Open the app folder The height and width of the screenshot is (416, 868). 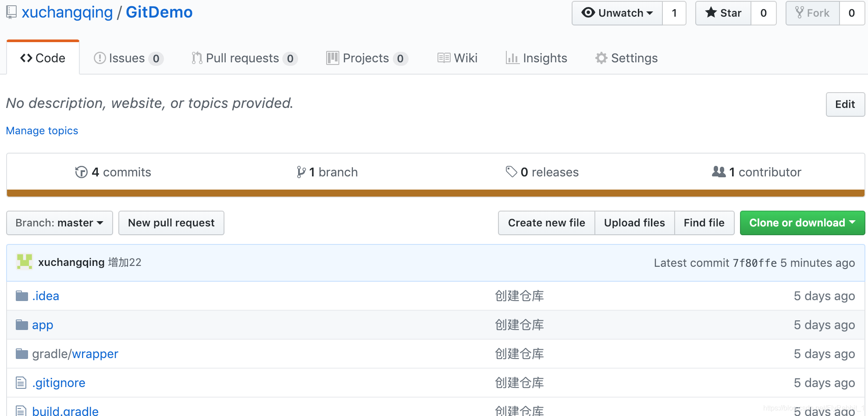pyautogui.click(x=43, y=325)
